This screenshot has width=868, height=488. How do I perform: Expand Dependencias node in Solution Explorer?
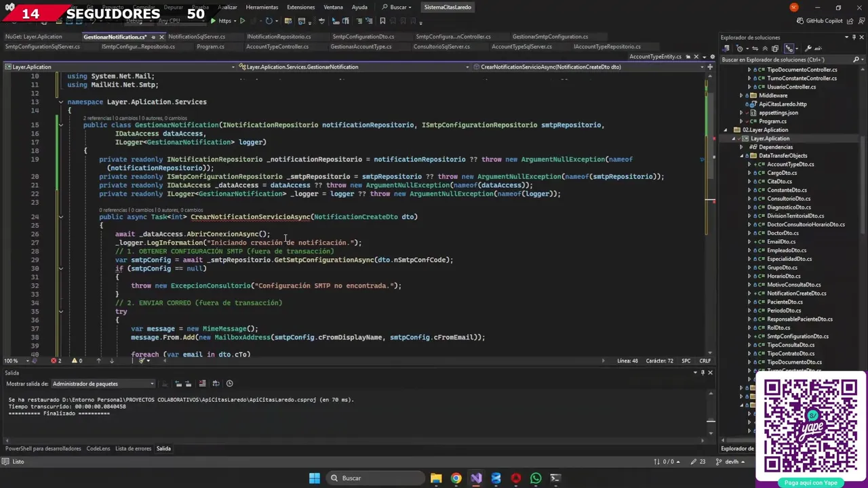pos(743,147)
